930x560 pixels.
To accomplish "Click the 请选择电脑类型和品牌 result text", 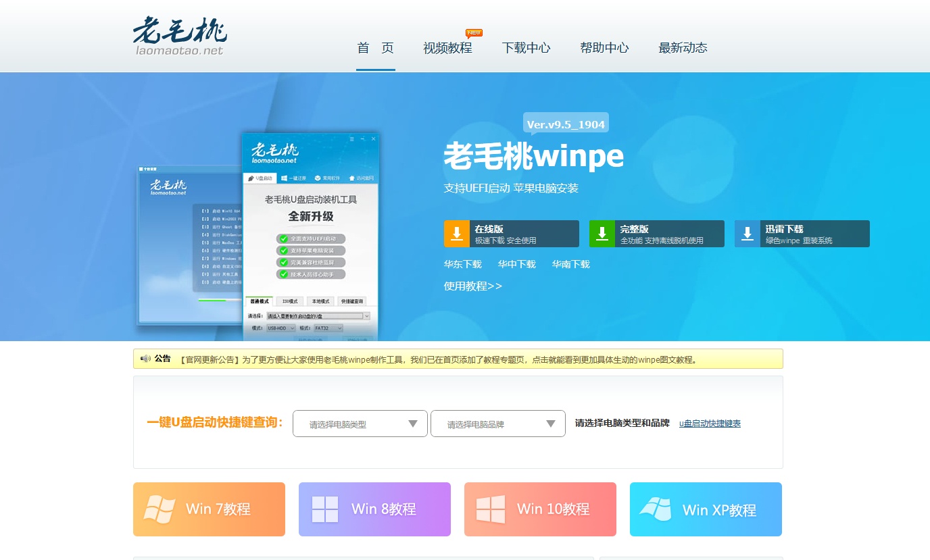I will (622, 423).
